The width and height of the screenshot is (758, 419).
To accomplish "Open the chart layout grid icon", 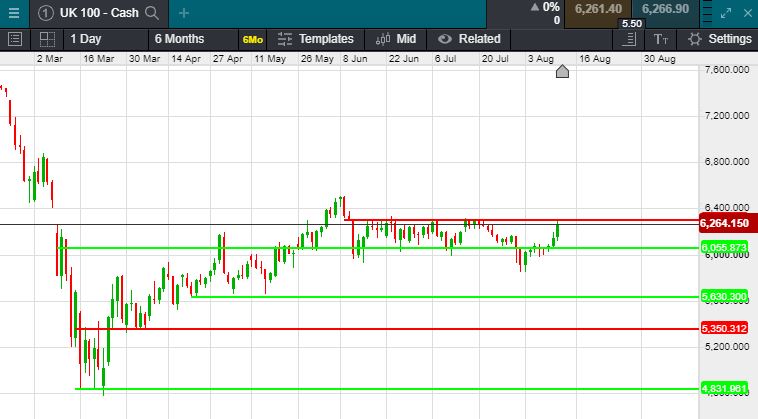I will pos(47,39).
